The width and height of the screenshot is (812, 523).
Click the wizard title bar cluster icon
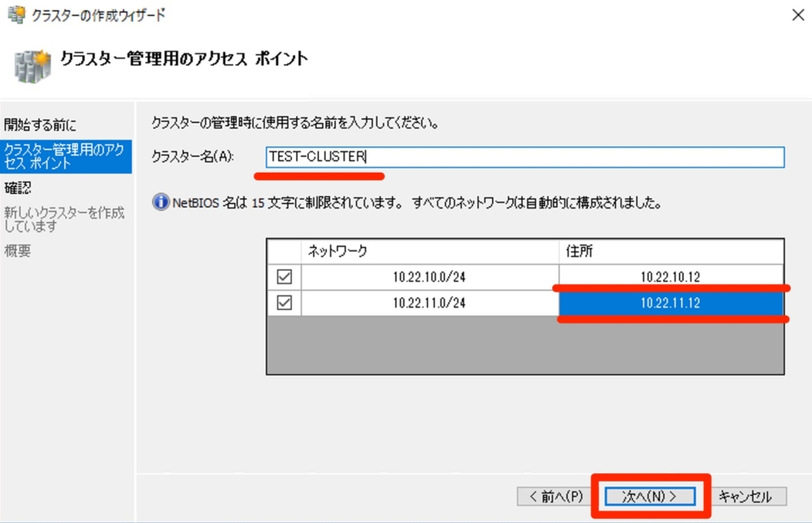[x=15, y=14]
